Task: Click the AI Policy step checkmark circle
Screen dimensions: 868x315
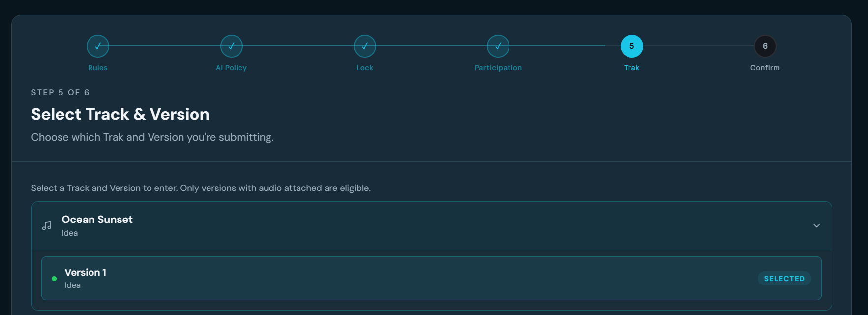Action: [232, 46]
